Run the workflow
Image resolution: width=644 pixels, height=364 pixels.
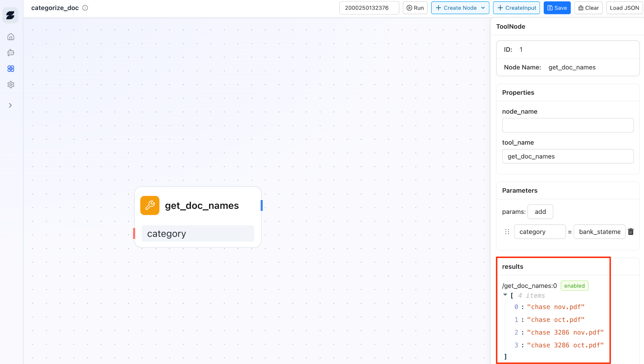[415, 8]
